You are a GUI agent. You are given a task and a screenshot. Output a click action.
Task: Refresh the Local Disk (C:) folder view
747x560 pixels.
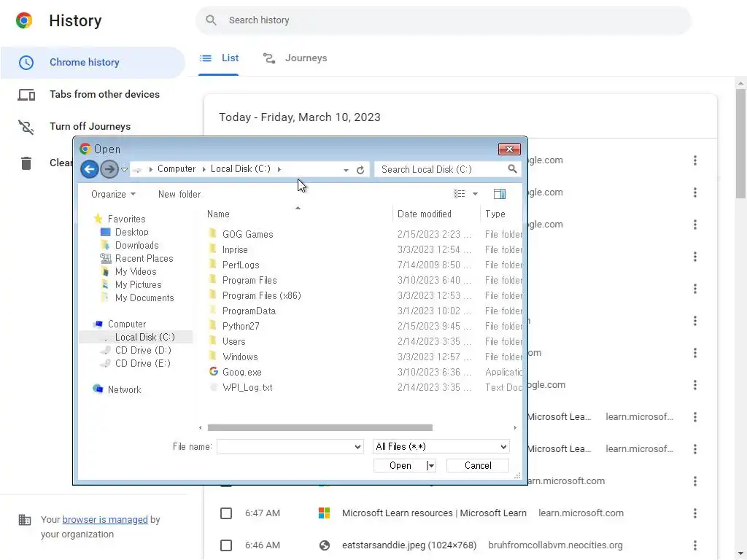(360, 169)
